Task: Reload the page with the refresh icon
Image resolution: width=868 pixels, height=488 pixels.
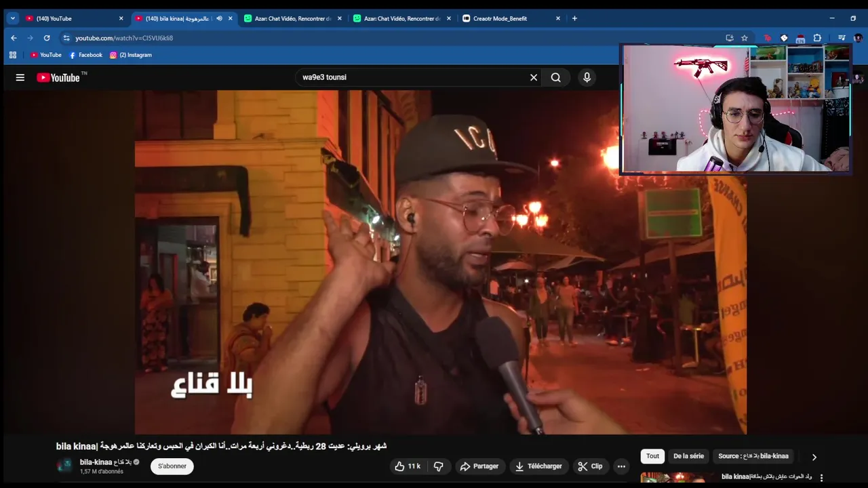Action: (x=47, y=38)
